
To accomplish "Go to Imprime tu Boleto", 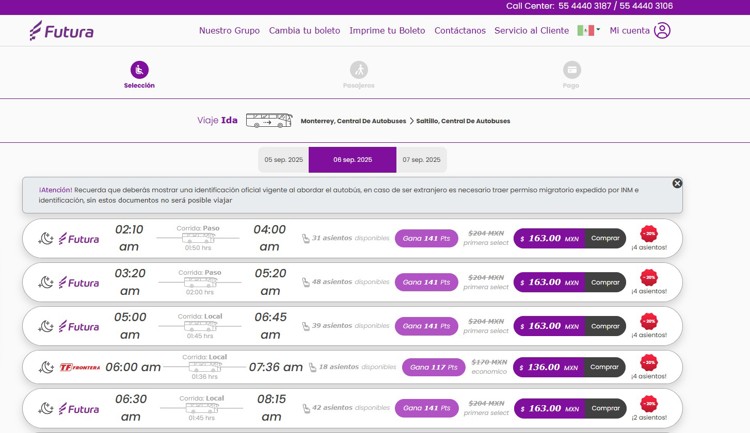I will [387, 31].
